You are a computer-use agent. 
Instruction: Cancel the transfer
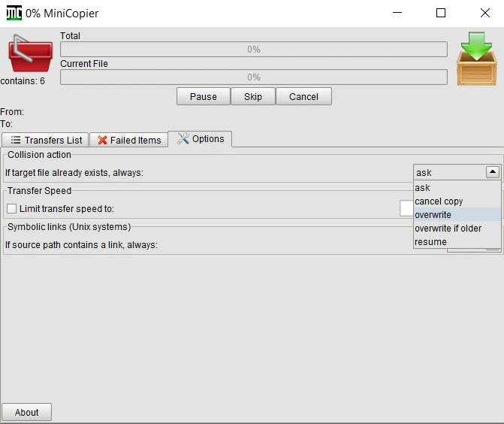click(303, 96)
